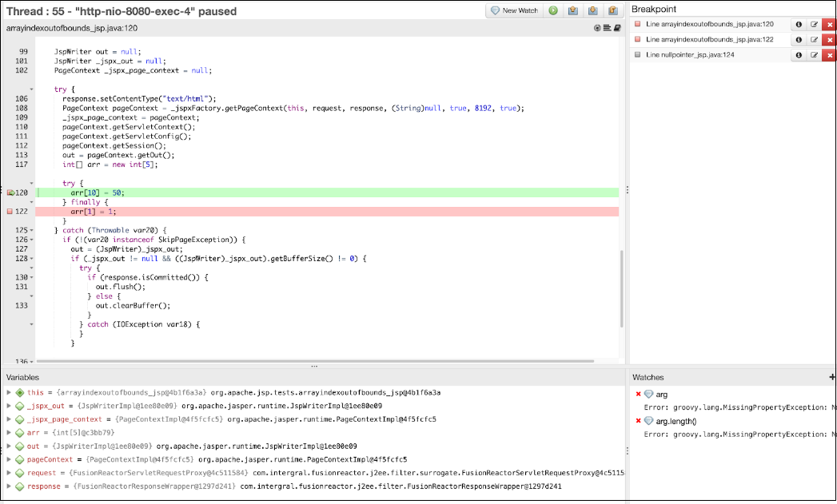
Task: Show info for breakpoint nullpointer_jsp.java:124
Action: pyautogui.click(x=799, y=55)
